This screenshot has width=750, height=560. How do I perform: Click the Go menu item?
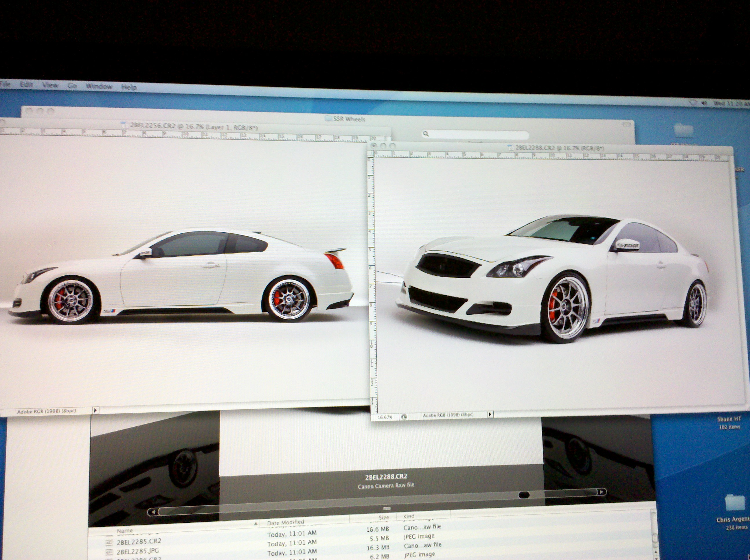coord(72,85)
